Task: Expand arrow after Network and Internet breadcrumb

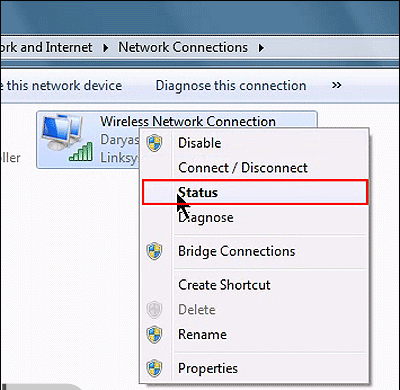Action: (106, 48)
